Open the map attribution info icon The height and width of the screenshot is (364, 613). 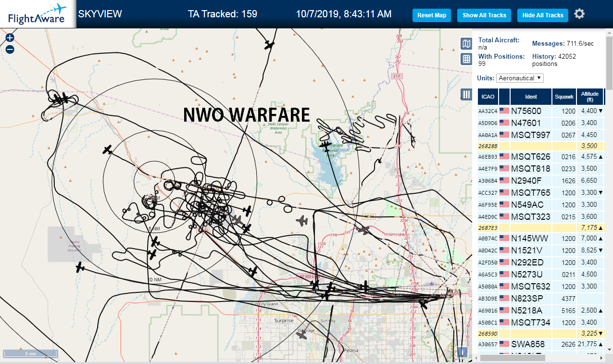point(463,351)
